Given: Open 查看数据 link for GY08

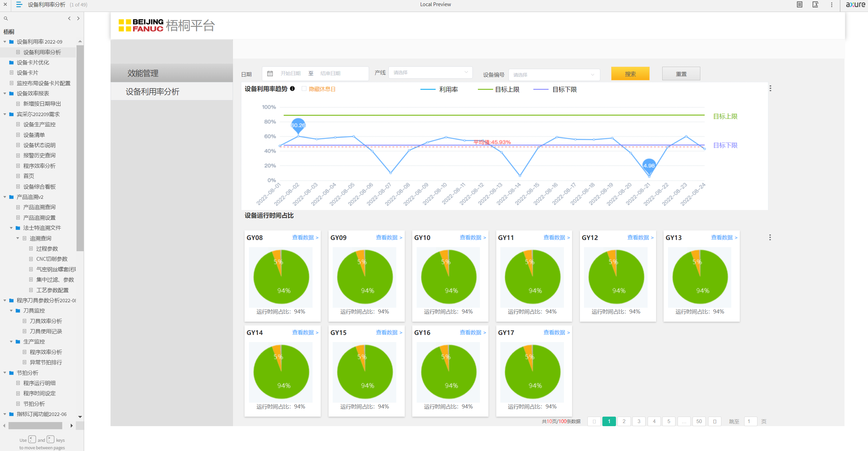Looking at the screenshot, I should (305, 238).
